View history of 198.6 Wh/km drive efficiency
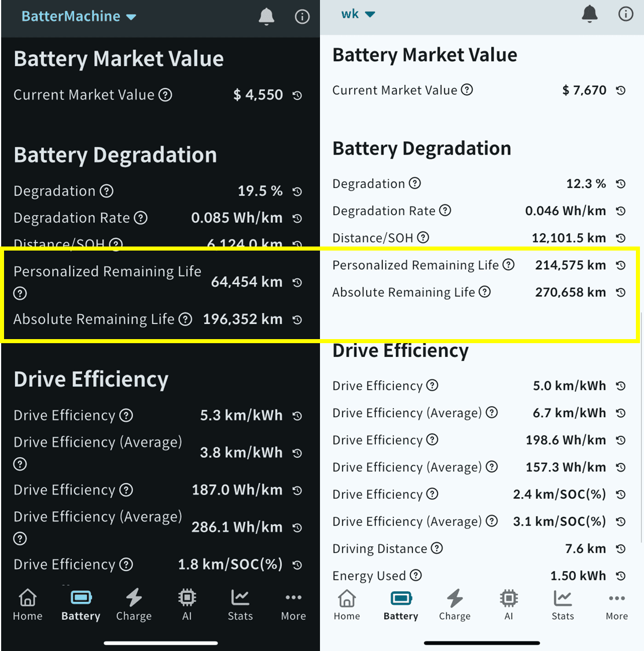This screenshot has width=644, height=651. [x=620, y=440]
